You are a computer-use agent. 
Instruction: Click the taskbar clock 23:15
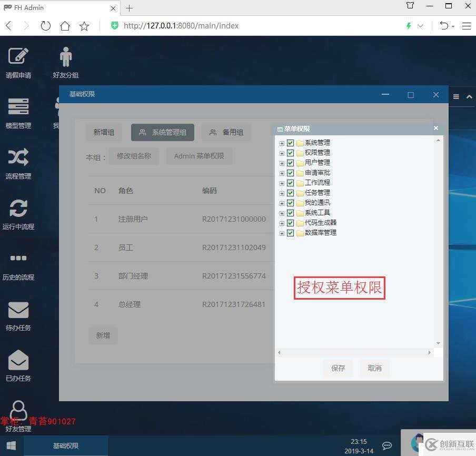coord(359,442)
